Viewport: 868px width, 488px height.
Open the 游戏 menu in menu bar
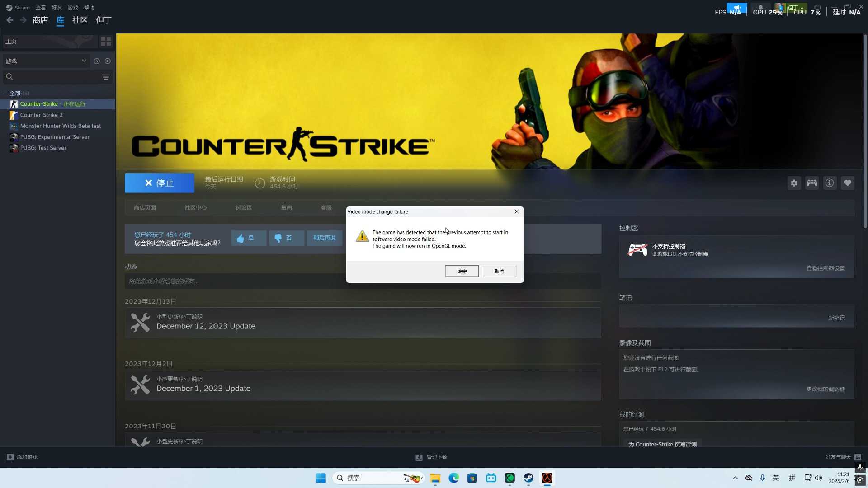coord(73,8)
